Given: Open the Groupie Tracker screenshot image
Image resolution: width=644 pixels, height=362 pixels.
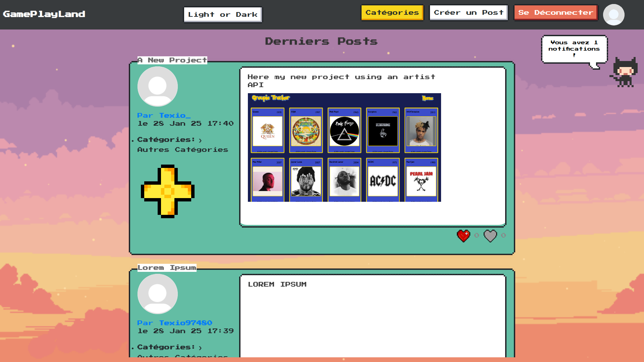Looking at the screenshot, I should (344, 147).
